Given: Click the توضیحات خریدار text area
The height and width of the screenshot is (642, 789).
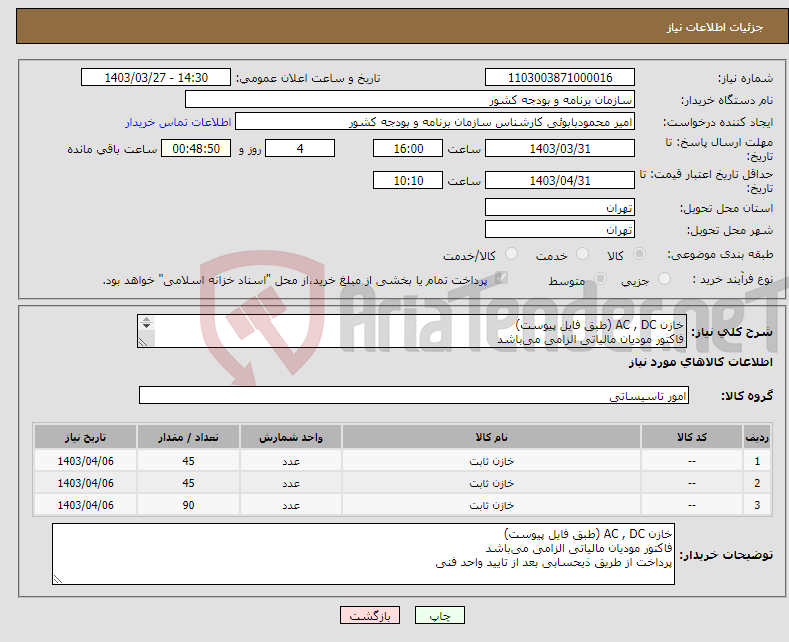Looking at the screenshot, I should coord(363,554).
